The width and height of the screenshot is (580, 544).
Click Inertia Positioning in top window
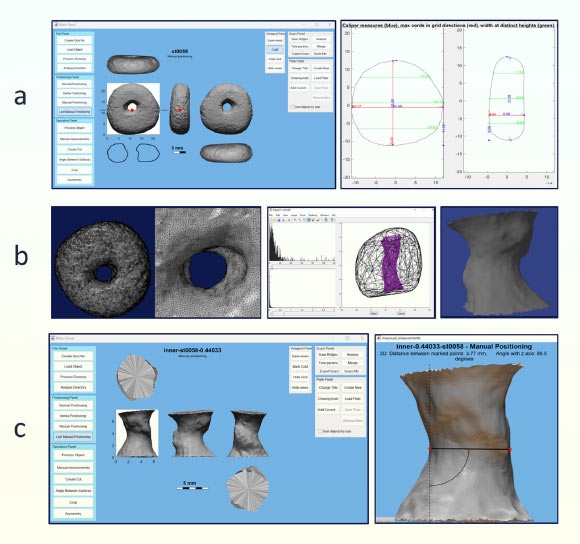point(74,93)
